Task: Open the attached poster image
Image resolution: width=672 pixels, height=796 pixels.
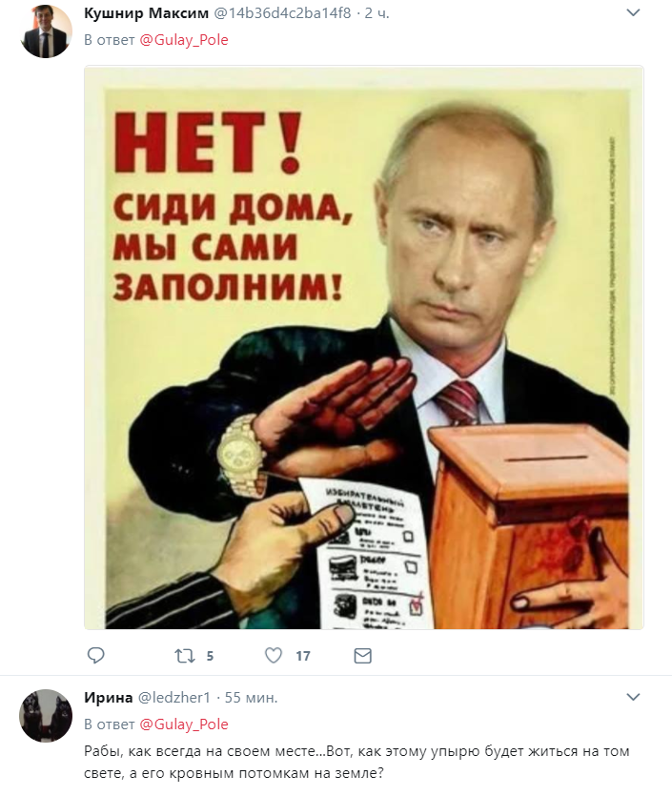Action: tap(364, 348)
